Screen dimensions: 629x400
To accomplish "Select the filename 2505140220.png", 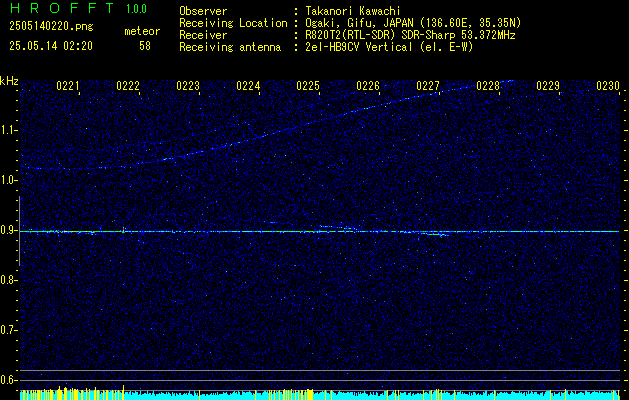I will coord(51,27).
